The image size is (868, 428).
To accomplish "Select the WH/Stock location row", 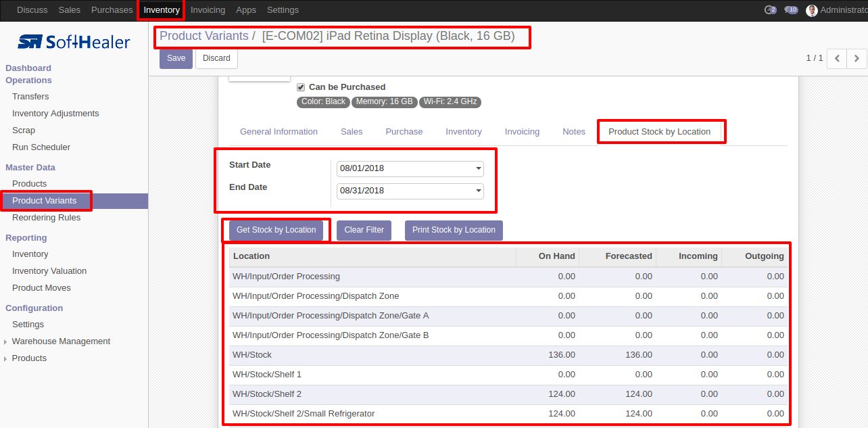I will click(508, 355).
